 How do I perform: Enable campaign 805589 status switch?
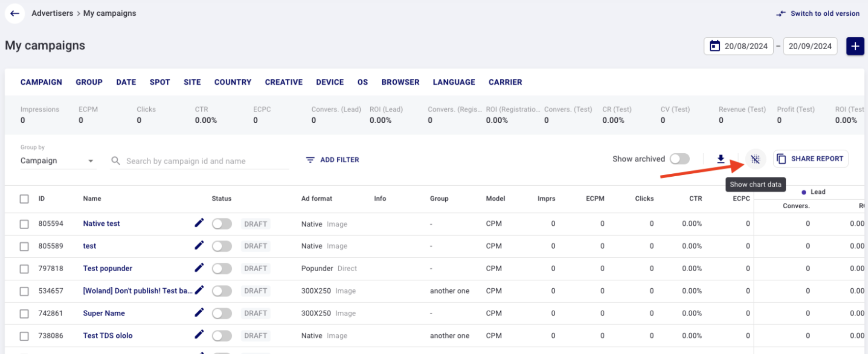[222, 246]
